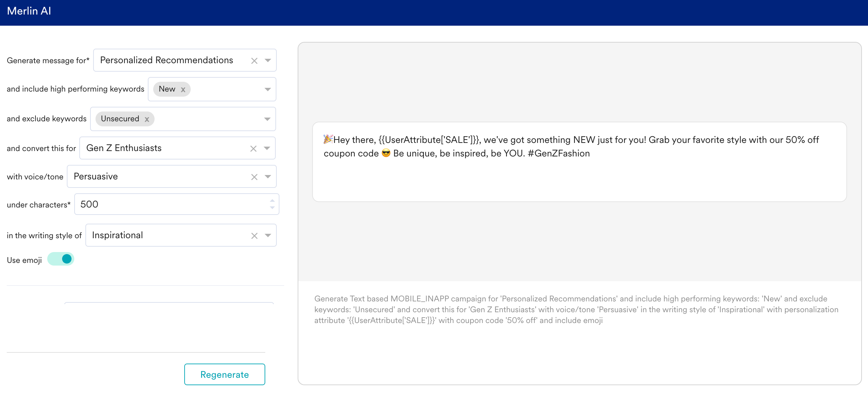The width and height of the screenshot is (868, 396).
Task: Open the voice/tone dropdown arrow
Action: pyautogui.click(x=268, y=177)
